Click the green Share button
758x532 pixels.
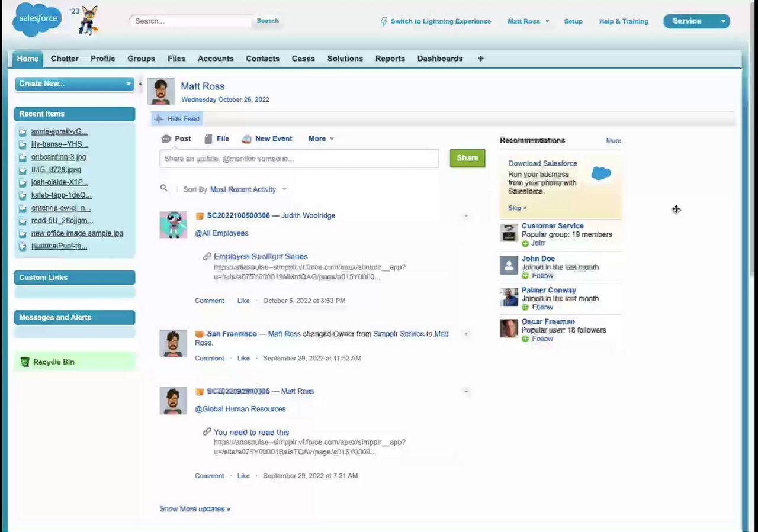point(467,158)
